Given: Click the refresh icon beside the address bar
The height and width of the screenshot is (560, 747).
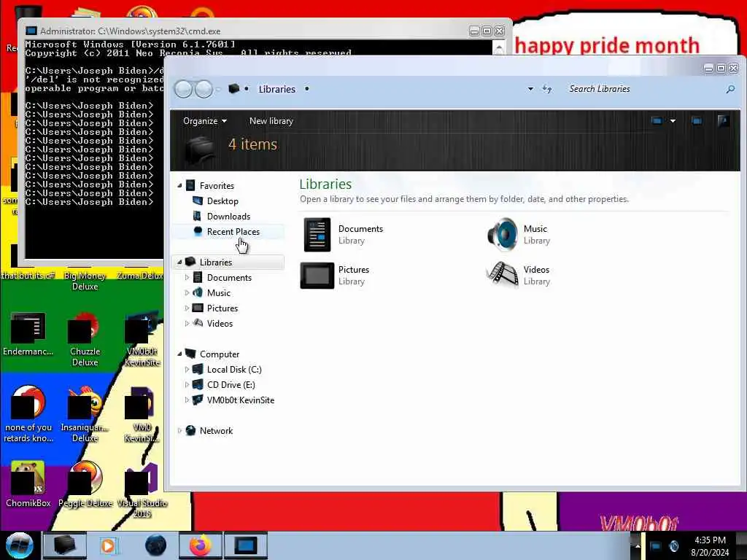Looking at the screenshot, I should 547,89.
